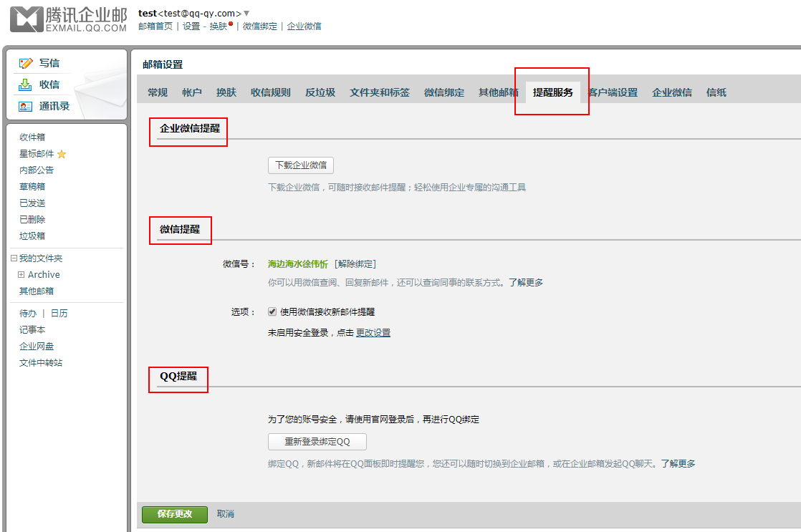The width and height of the screenshot is (801, 532).
Task: Open the 草稿箱 folder
Action: pos(32,186)
